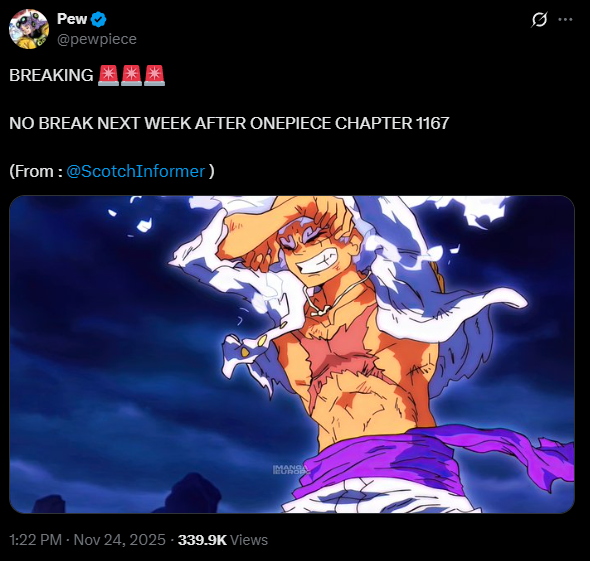Open the 339.9K Views count
The height and width of the screenshot is (561, 590).
pyautogui.click(x=223, y=540)
